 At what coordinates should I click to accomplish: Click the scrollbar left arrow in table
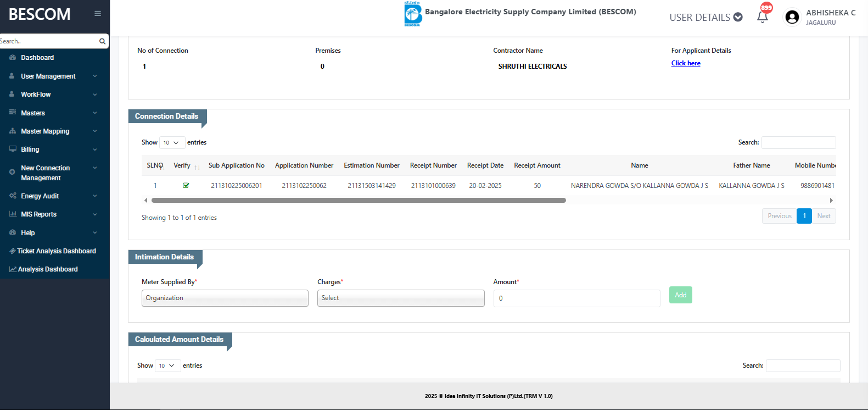click(x=145, y=201)
